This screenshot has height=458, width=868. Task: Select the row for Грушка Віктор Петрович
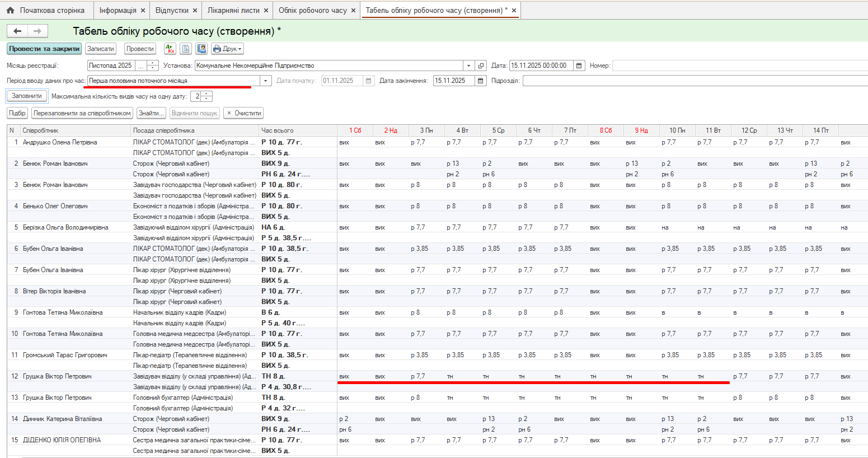pos(57,376)
